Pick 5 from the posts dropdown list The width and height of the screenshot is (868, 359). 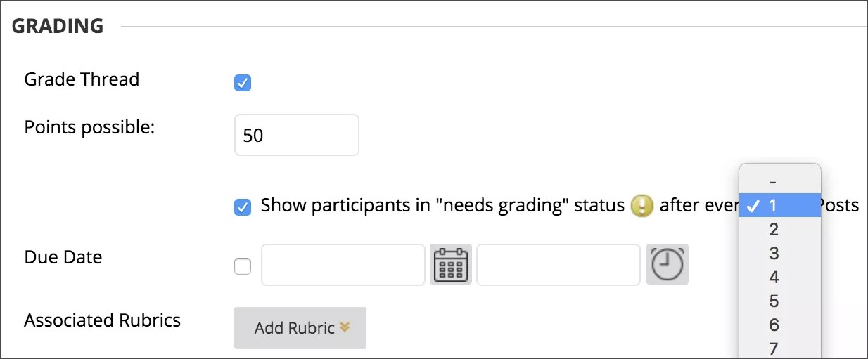point(774,301)
